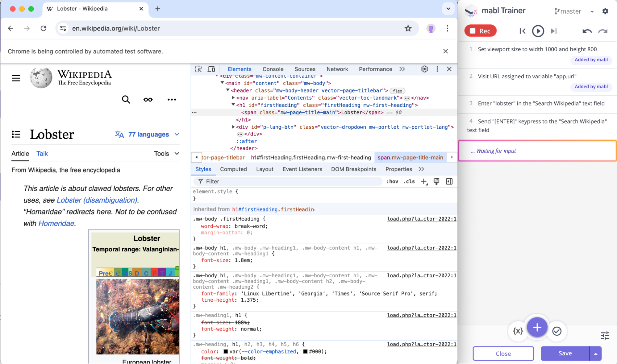The width and height of the screenshot is (617, 364).
Task: Add new style rule plus icon
Action: (x=424, y=181)
